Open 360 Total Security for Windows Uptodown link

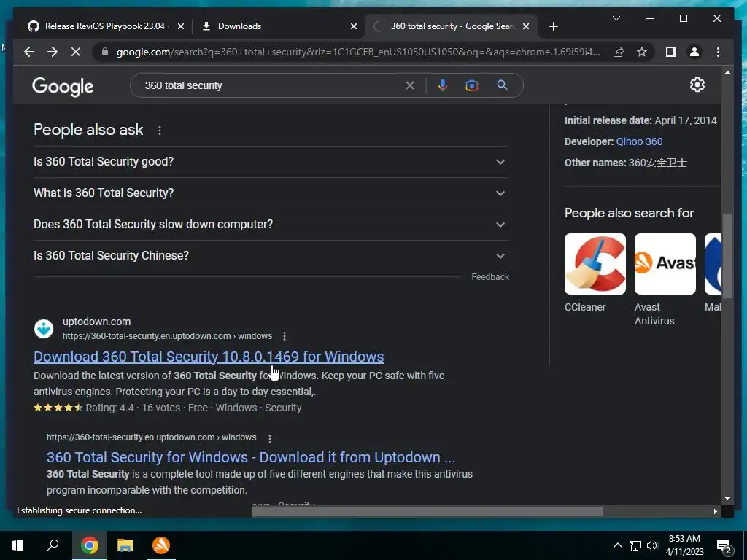[x=251, y=457]
